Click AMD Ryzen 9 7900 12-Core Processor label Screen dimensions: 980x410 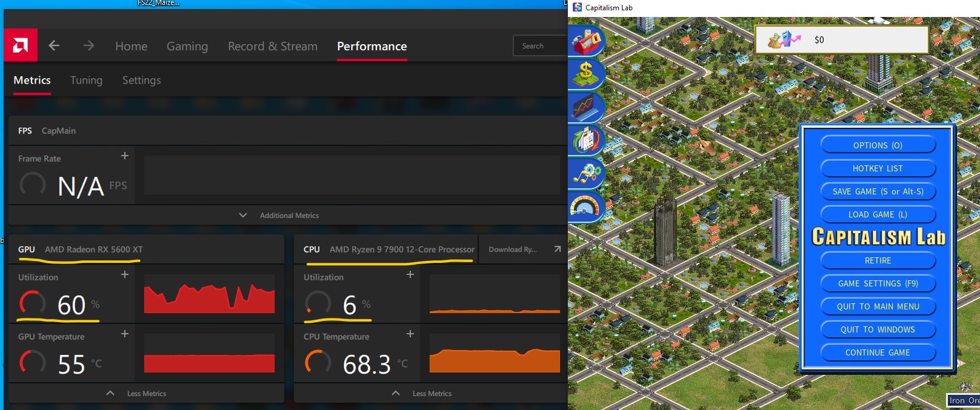pos(402,250)
